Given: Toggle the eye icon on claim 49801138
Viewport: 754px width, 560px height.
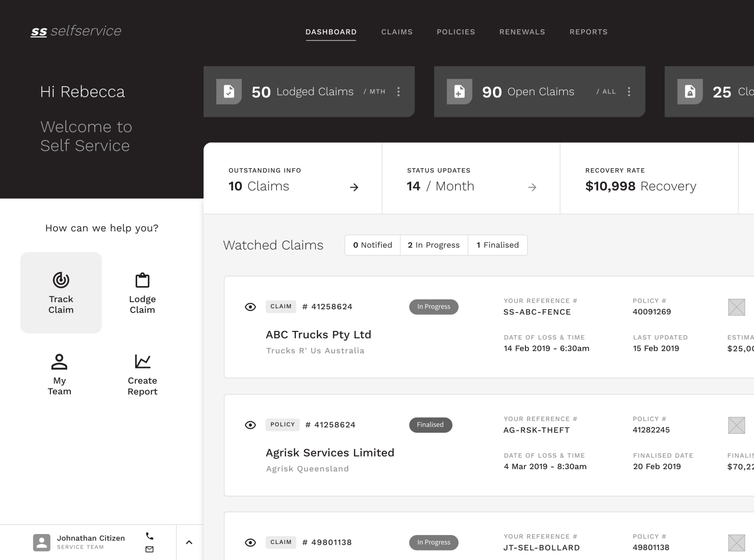Looking at the screenshot, I should 250,543.
